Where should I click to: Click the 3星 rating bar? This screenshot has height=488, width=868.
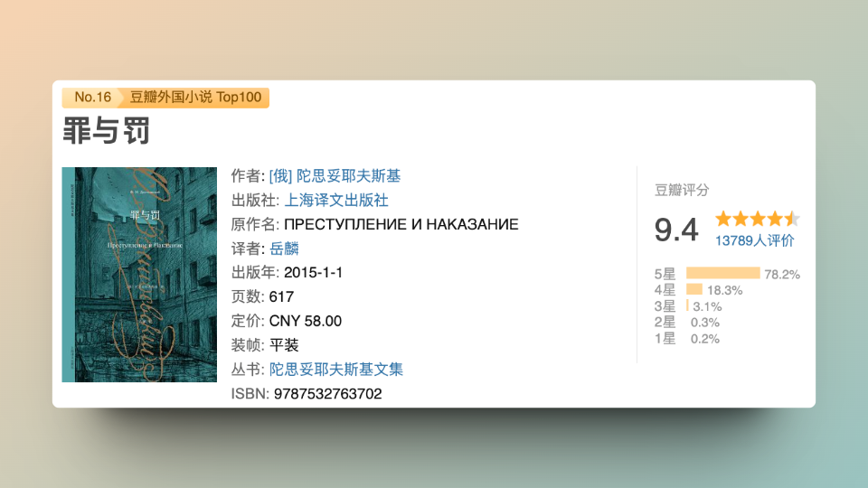click(x=688, y=306)
